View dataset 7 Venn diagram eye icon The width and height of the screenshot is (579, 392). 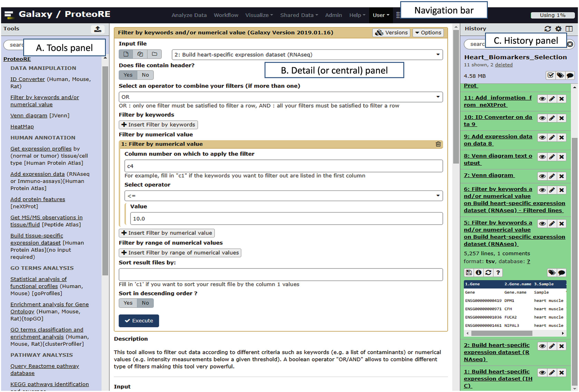coord(542,176)
